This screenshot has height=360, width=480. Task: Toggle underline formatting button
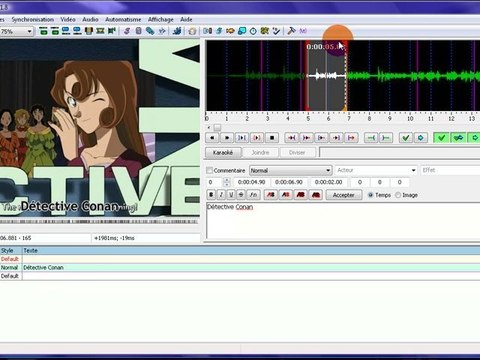[231, 195]
